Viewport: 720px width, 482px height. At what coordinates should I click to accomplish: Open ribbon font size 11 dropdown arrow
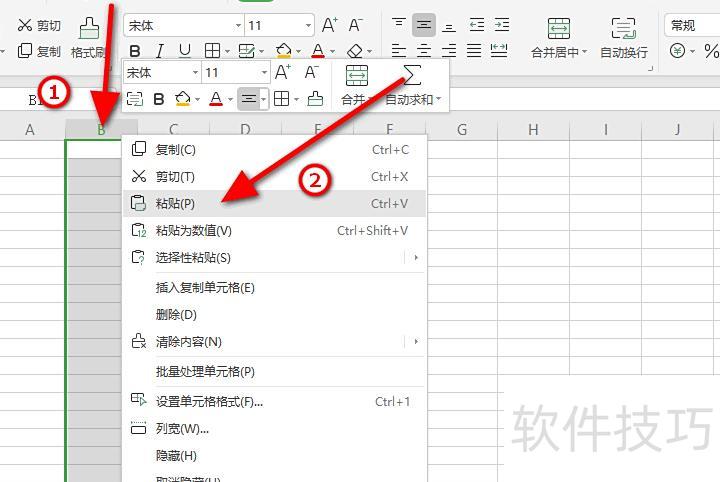[308, 26]
